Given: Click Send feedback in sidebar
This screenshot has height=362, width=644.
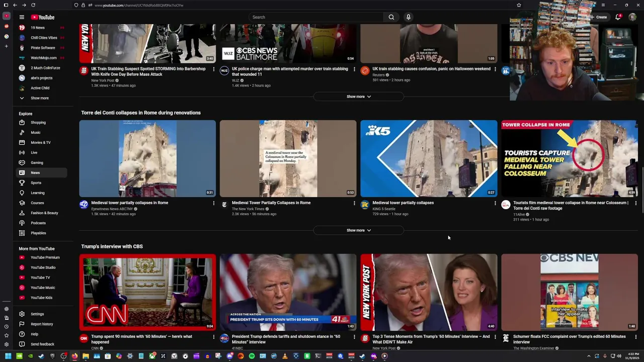Looking at the screenshot, I should coord(41,344).
